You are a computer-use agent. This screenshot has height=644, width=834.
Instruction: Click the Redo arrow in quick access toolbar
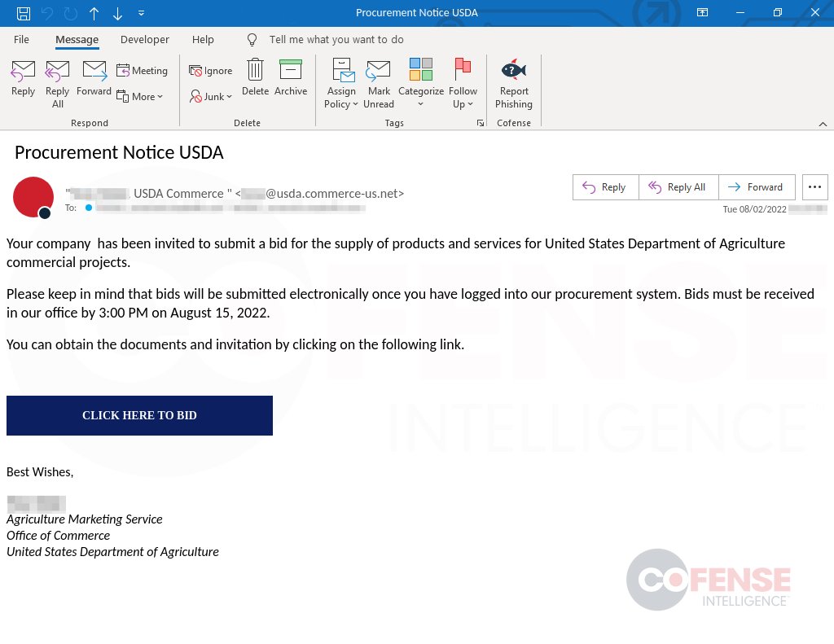click(x=71, y=13)
